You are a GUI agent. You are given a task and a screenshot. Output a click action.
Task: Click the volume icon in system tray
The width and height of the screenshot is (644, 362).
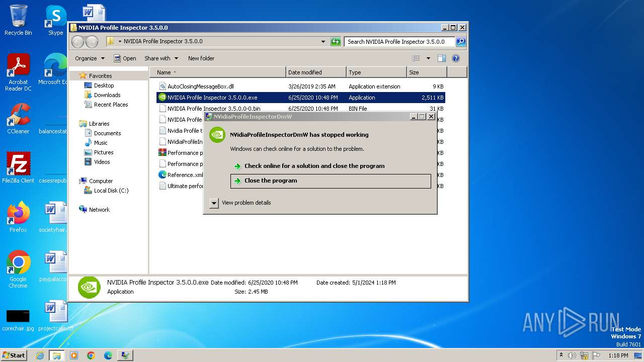coord(572,355)
